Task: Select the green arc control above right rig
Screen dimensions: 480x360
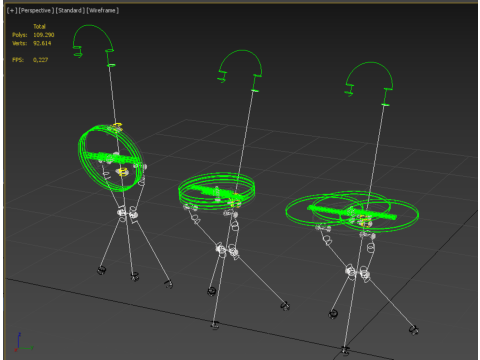Action: pos(369,84)
